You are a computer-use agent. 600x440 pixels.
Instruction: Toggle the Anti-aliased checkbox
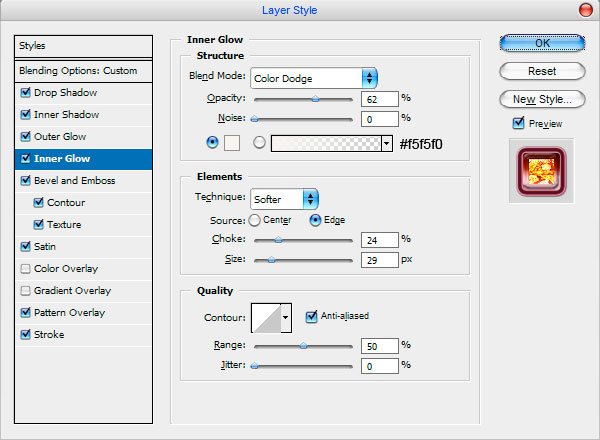311,316
